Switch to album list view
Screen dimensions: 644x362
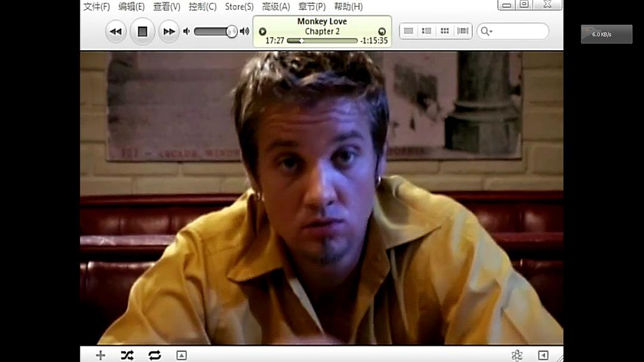pos(426,31)
